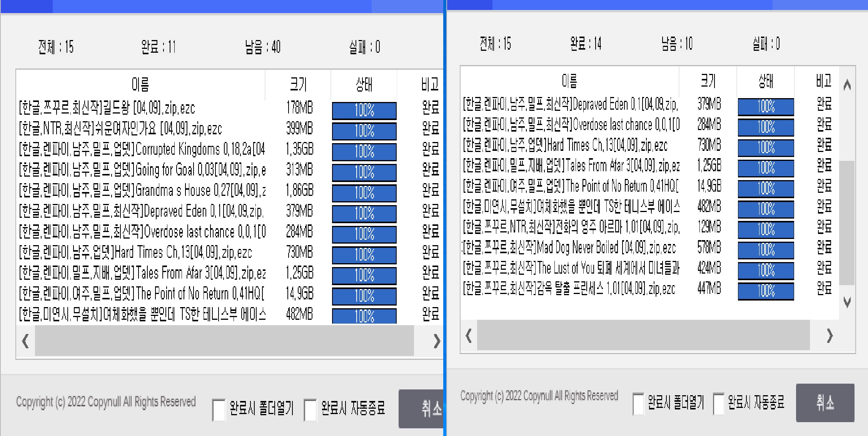The height and width of the screenshot is (436, 868).
Task: Enable 완료시 자동종료 checkbox in right window
Action: click(718, 404)
